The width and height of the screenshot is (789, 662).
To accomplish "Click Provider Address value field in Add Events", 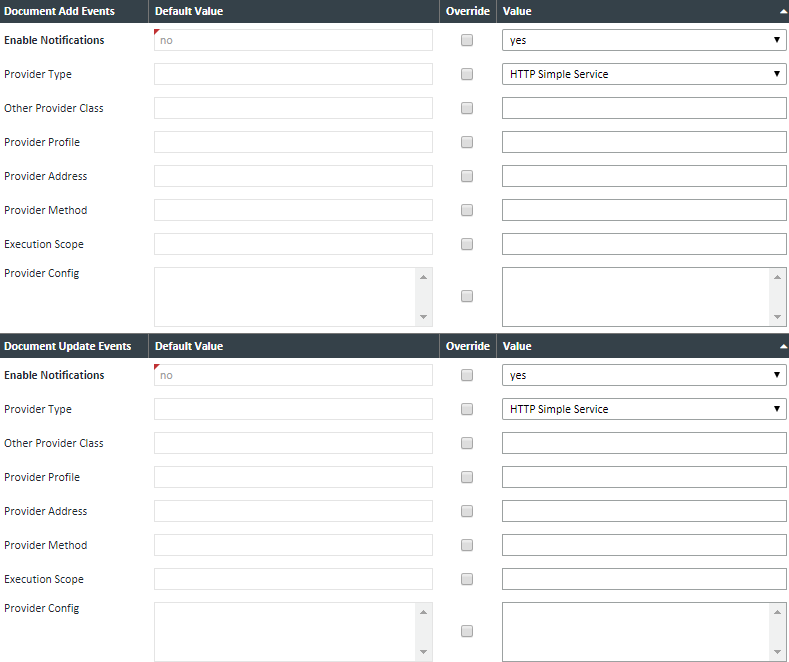I will click(643, 176).
